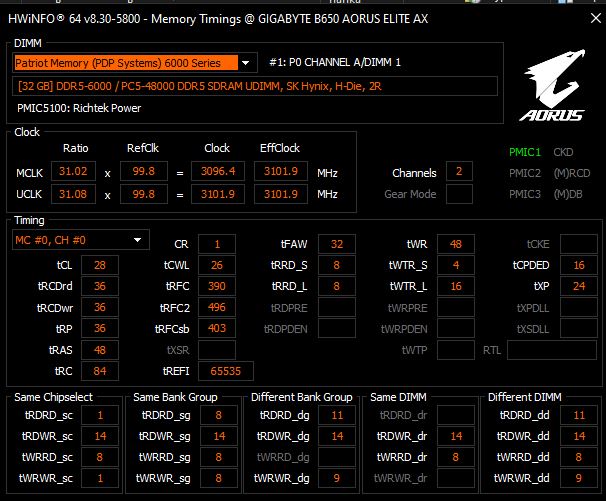Close the Memory Timings window

596,18
